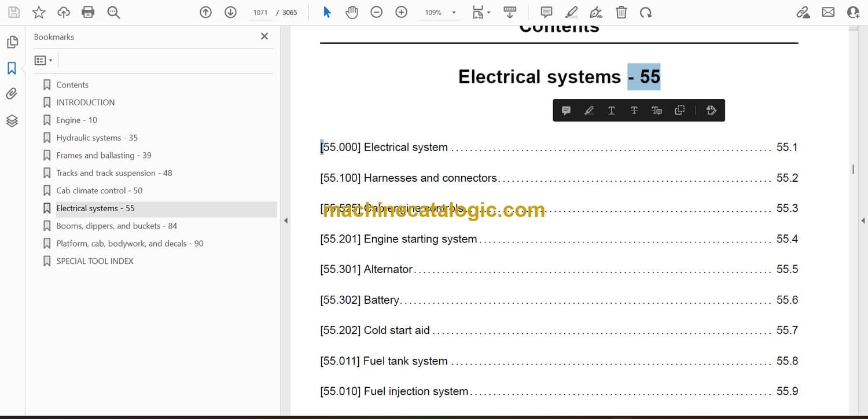Click the rightmost floating toolbar edit icon
Screen dimensions: 868x419
(711, 111)
